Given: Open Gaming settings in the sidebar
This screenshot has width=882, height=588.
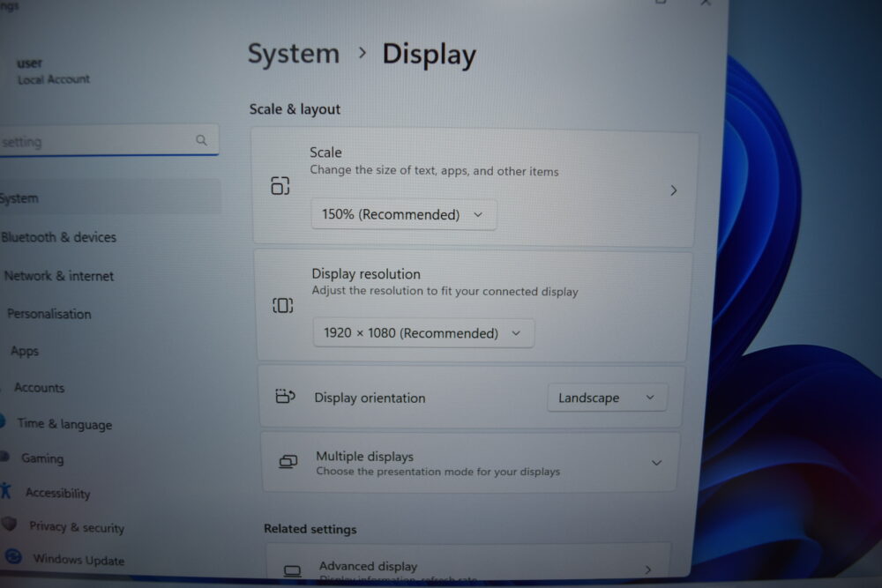Looking at the screenshot, I should click(x=42, y=458).
